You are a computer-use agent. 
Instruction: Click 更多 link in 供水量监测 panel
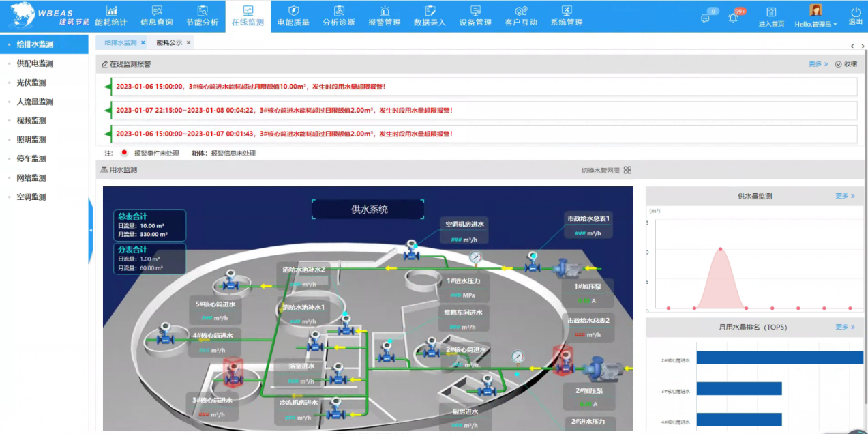pos(845,196)
